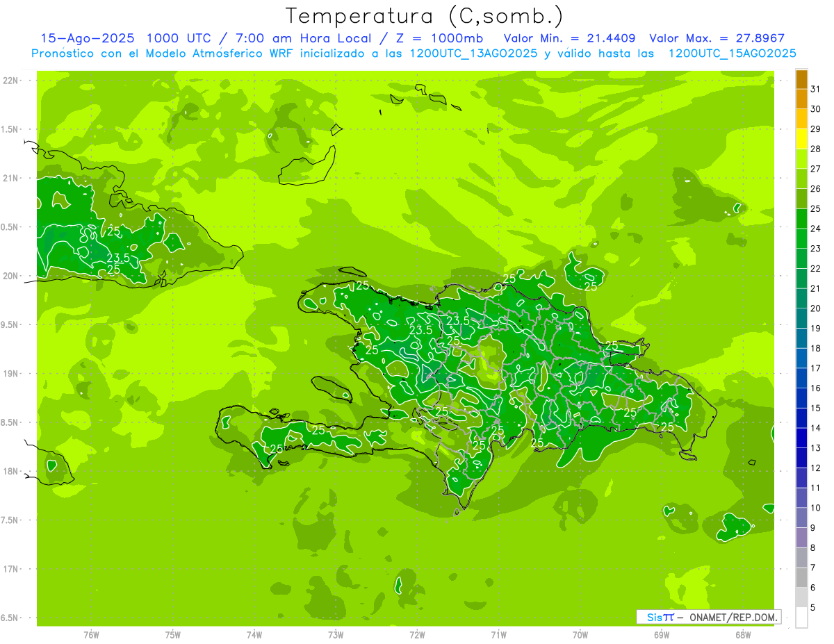Click the '12' value on the color scale
This screenshot has width=834, height=644.
click(816, 468)
